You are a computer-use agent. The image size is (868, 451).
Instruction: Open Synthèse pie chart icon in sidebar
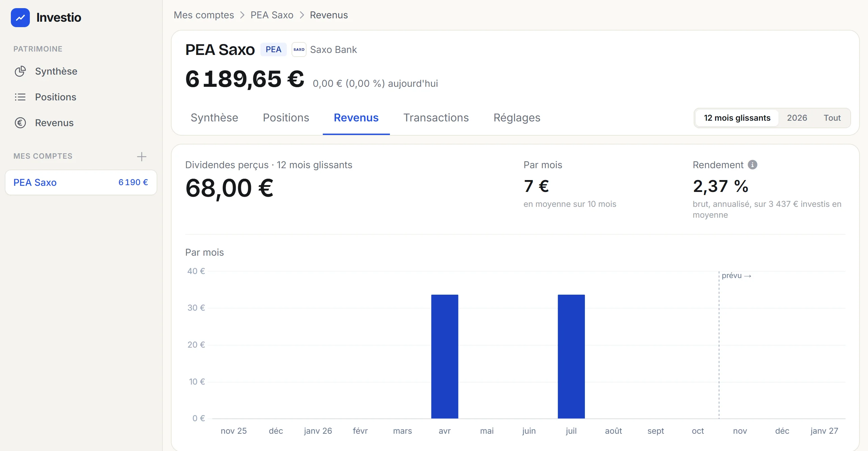point(20,71)
